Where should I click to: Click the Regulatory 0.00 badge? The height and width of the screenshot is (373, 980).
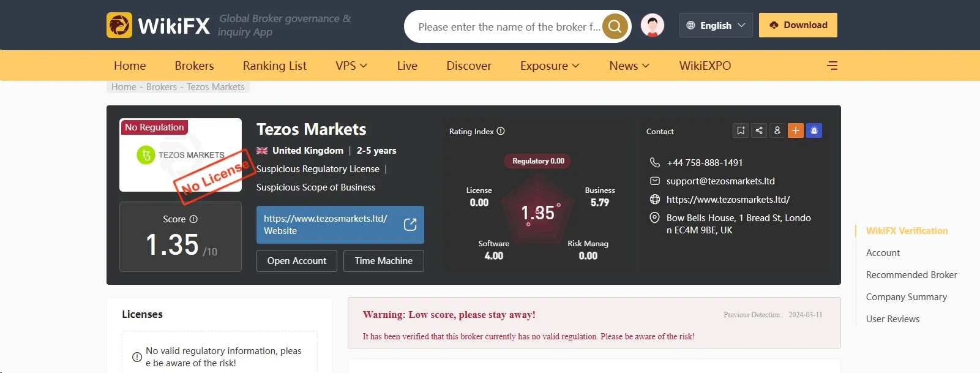coord(538,161)
